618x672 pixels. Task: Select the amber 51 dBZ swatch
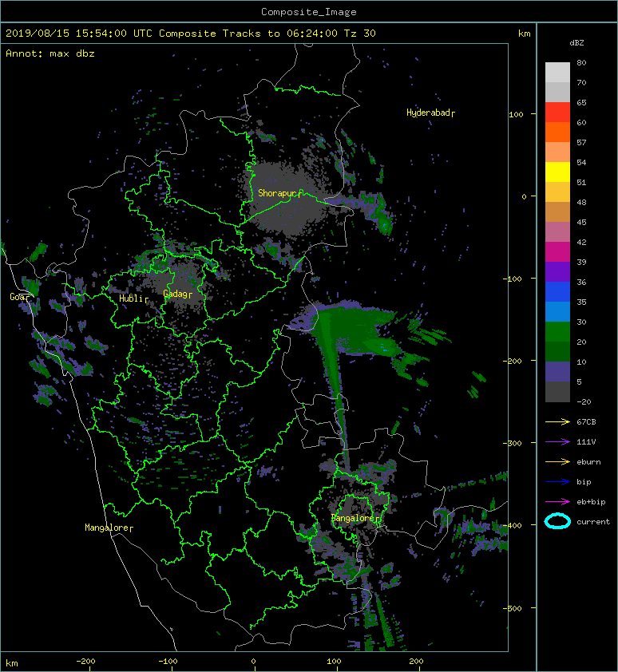point(557,192)
